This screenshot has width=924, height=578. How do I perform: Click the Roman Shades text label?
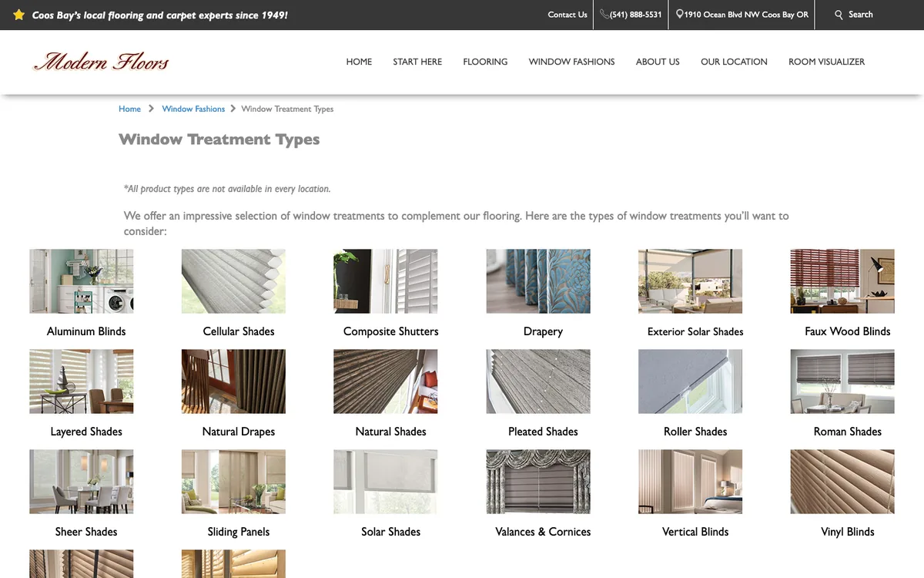[848, 432]
